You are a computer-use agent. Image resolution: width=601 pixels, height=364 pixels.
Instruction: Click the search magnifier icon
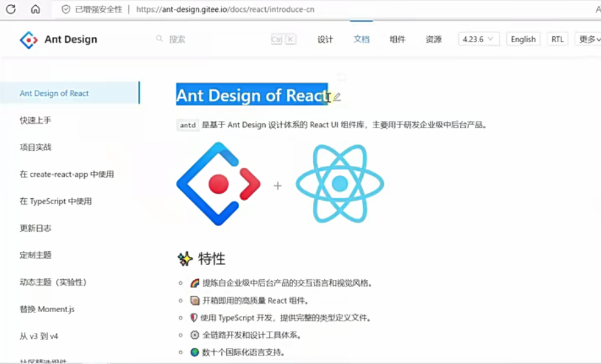pos(159,39)
